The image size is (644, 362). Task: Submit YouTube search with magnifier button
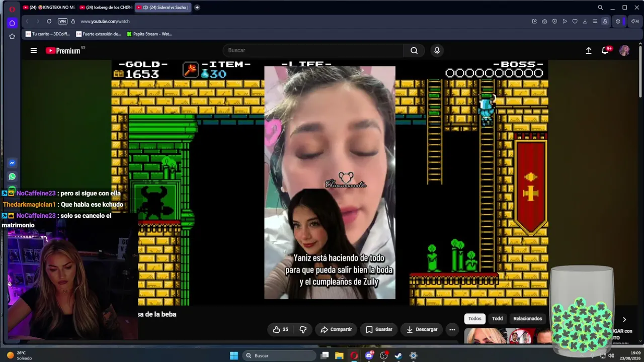coord(414,50)
